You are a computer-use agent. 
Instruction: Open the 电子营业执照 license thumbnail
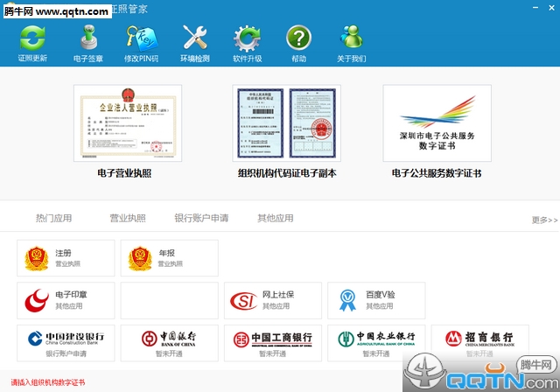tap(128, 123)
